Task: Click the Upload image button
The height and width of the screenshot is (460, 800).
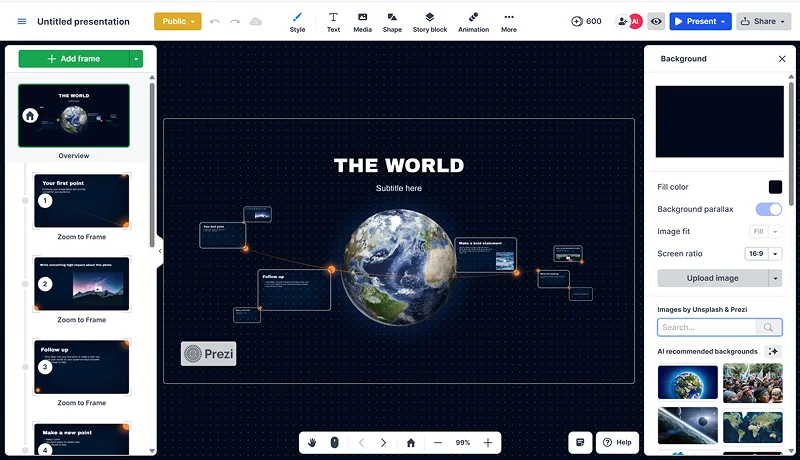Action: (713, 278)
